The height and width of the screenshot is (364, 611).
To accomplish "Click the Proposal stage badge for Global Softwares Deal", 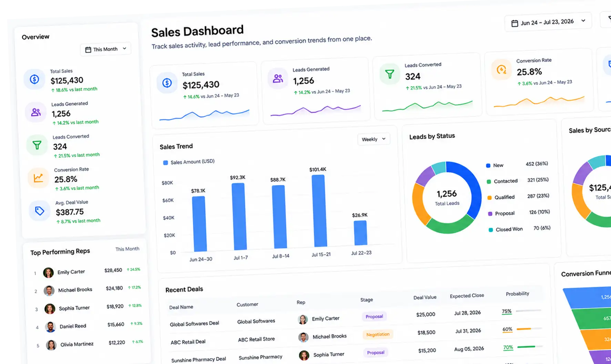I will click(x=374, y=316).
